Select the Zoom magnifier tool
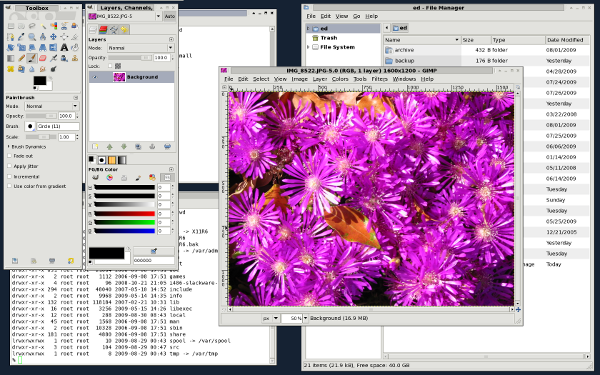Image resolution: width=600 pixels, height=375 pixels. coord(32,37)
